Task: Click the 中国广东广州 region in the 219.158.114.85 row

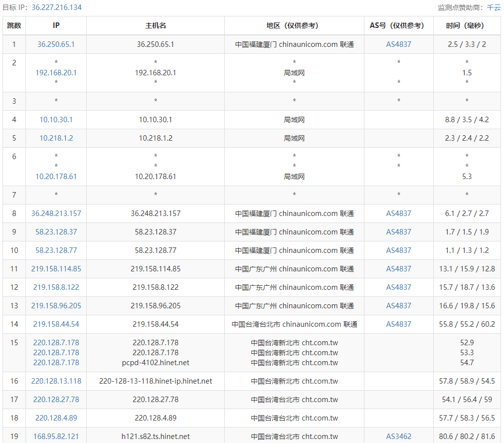Action: pyautogui.click(x=295, y=268)
